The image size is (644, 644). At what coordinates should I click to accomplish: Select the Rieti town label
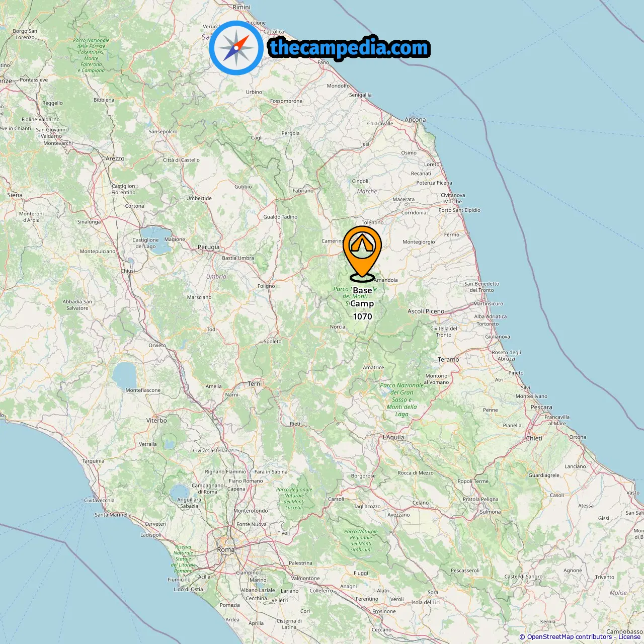tap(295, 424)
